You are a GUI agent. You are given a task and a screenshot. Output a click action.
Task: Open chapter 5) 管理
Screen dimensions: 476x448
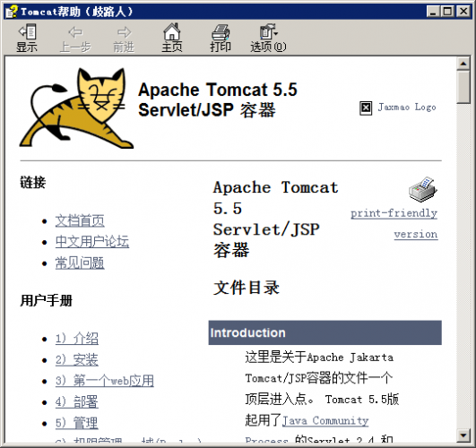point(77,423)
